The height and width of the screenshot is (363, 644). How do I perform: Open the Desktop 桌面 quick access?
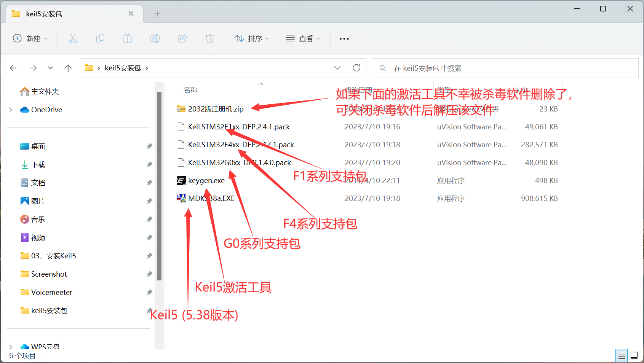click(33, 146)
